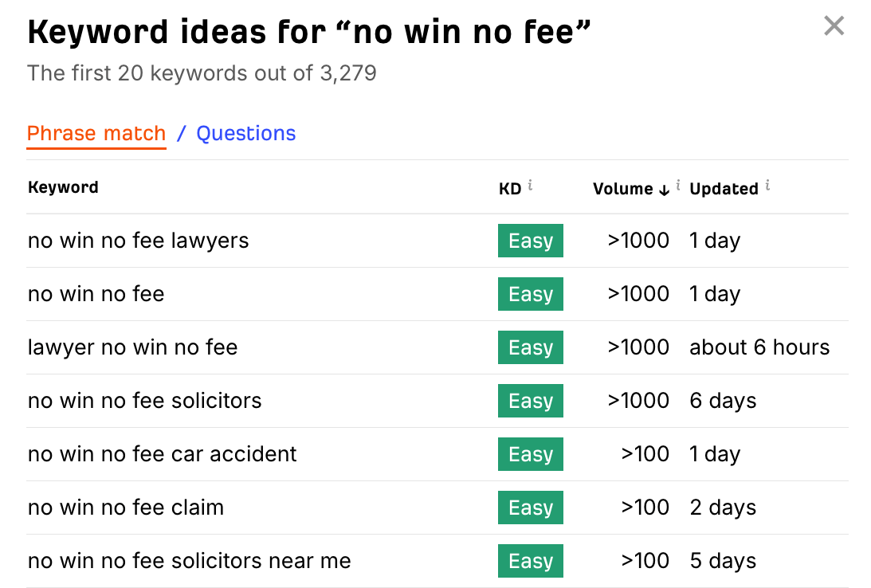The image size is (871, 588).
Task: Open the KD column info tooltip icon
Action: pyautogui.click(x=532, y=184)
